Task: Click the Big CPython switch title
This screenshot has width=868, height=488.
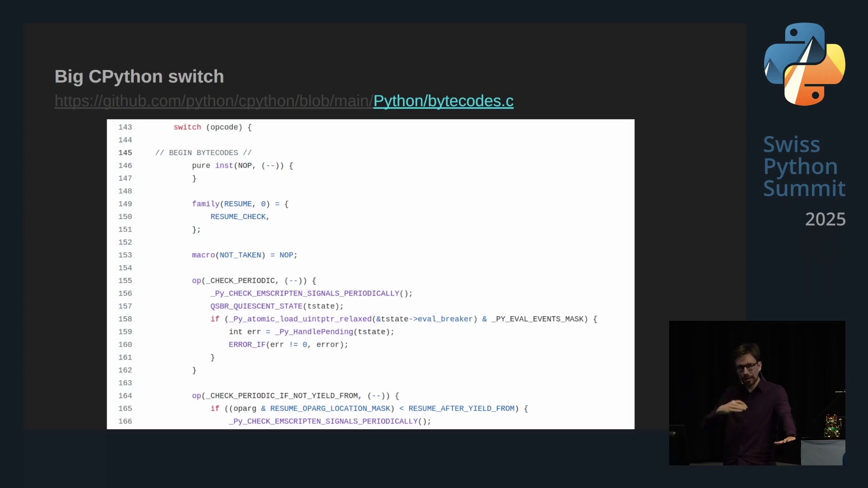Action: (139, 76)
